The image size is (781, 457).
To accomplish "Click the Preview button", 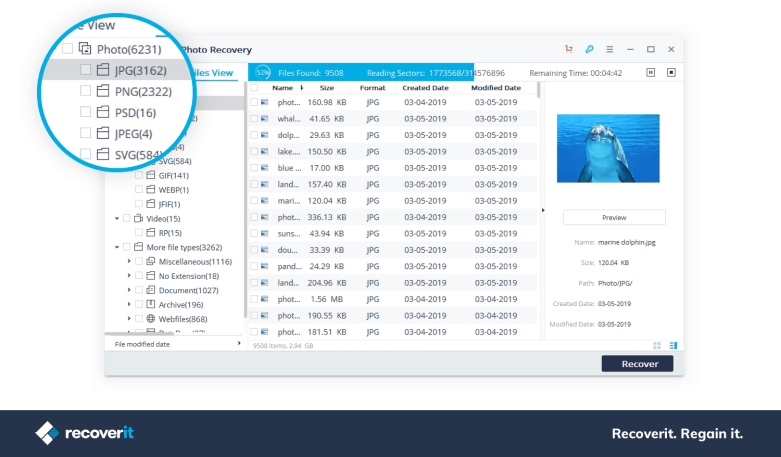I will (613, 217).
